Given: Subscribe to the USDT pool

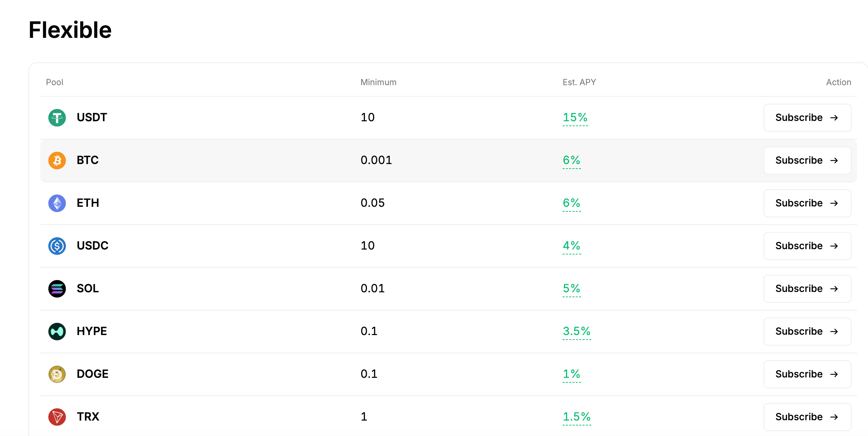Looking at the screenshot, I should [807, 118].
